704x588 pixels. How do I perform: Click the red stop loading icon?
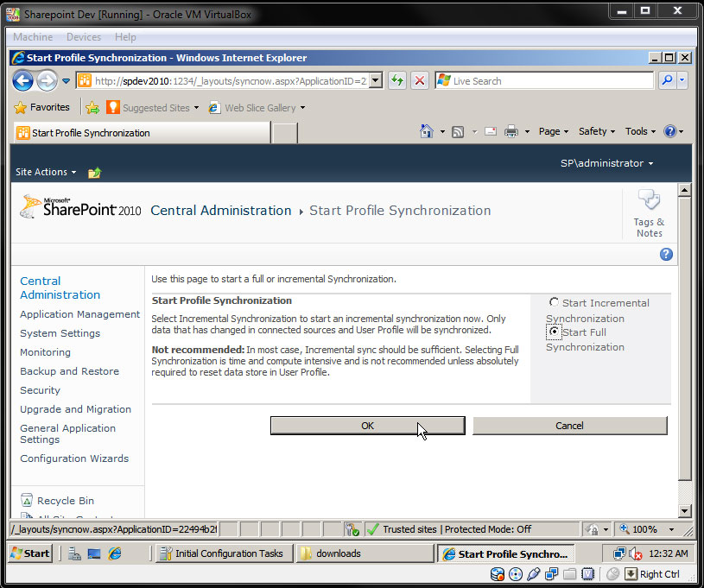point(419,81)
